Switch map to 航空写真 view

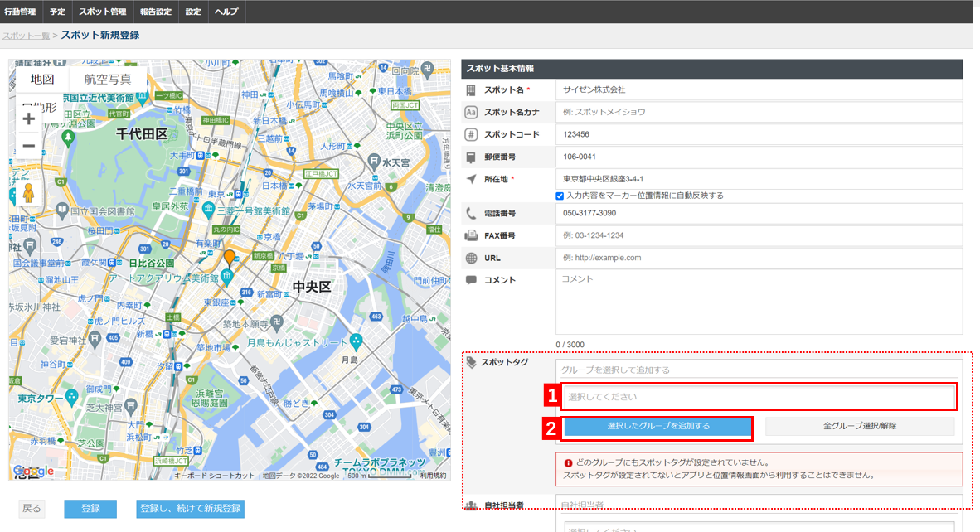click(x=108, y=80)
